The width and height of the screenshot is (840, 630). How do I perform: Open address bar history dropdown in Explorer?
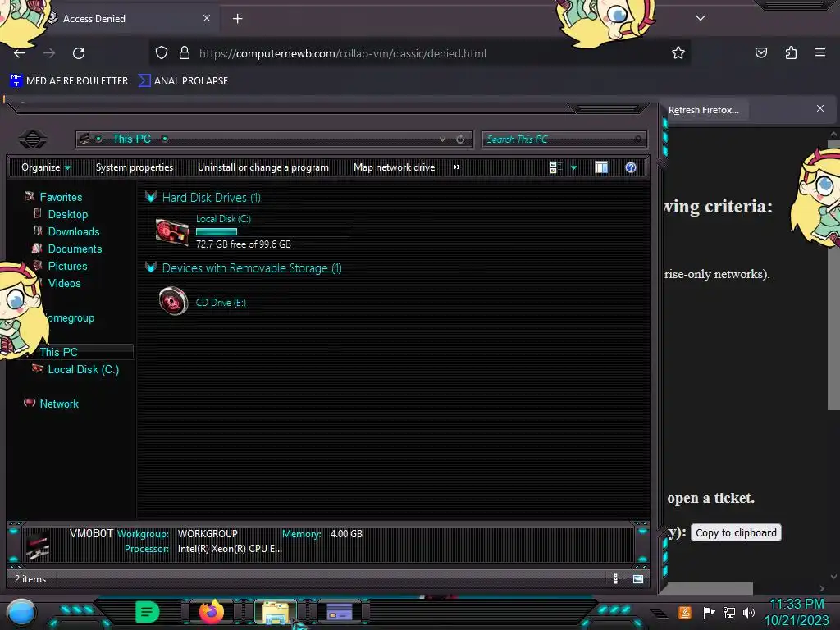pyautogui.click(x=442, y=139)
